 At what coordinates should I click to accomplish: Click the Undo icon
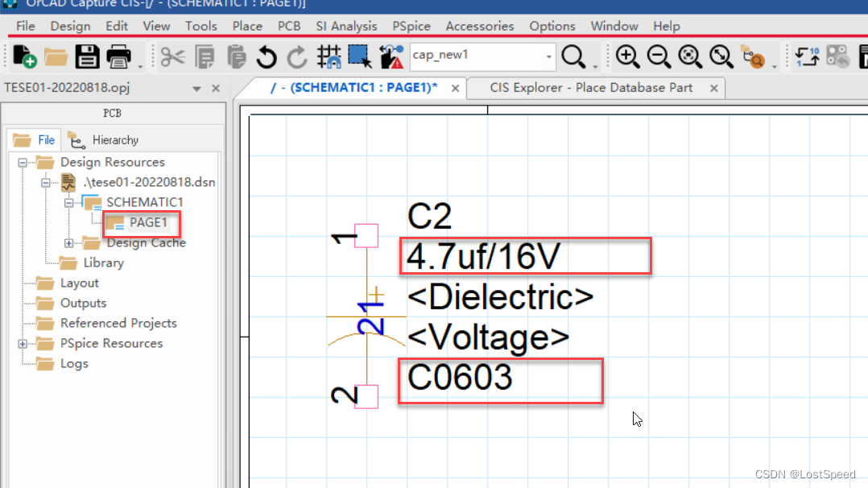(267, 56)
